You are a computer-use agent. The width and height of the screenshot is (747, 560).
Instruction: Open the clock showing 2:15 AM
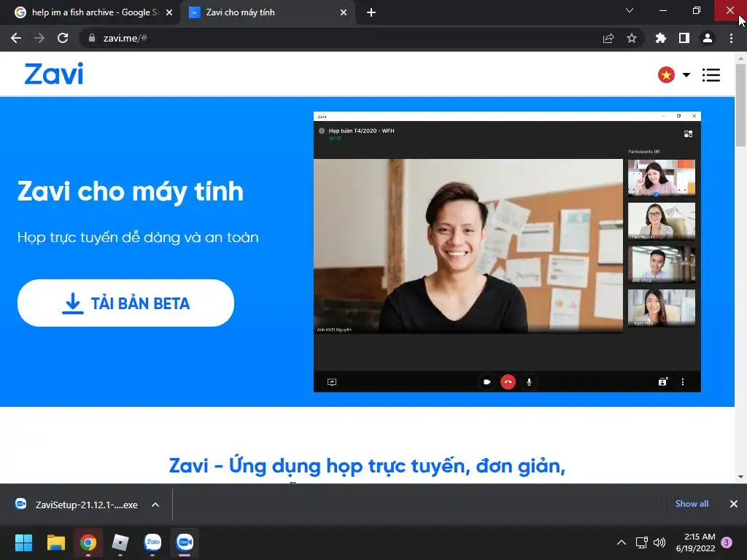pos(695,542)
